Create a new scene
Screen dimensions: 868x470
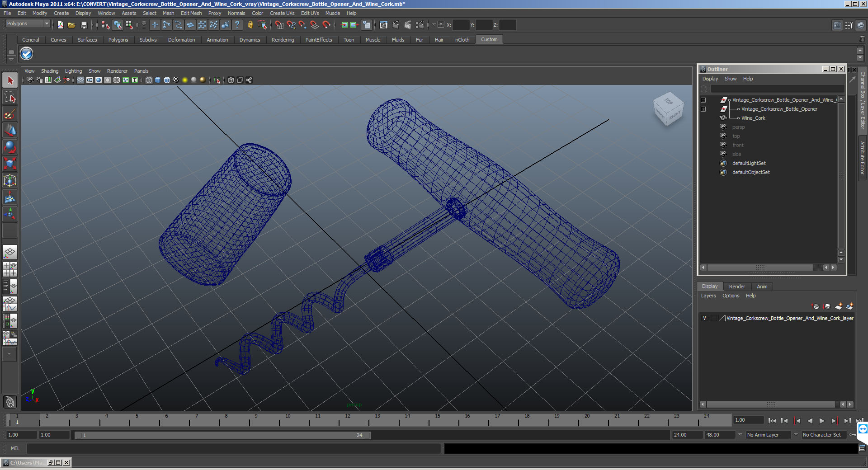click(60, 25)
